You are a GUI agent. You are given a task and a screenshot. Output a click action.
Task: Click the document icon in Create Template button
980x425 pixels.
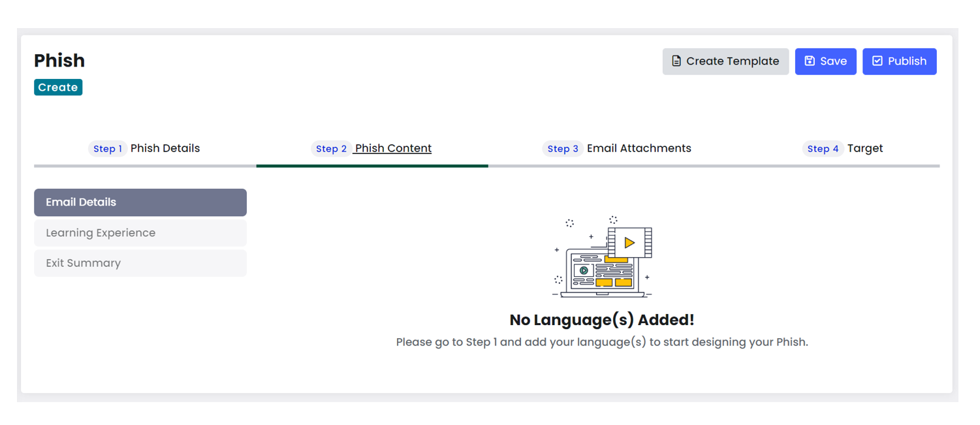coord(676,61)
